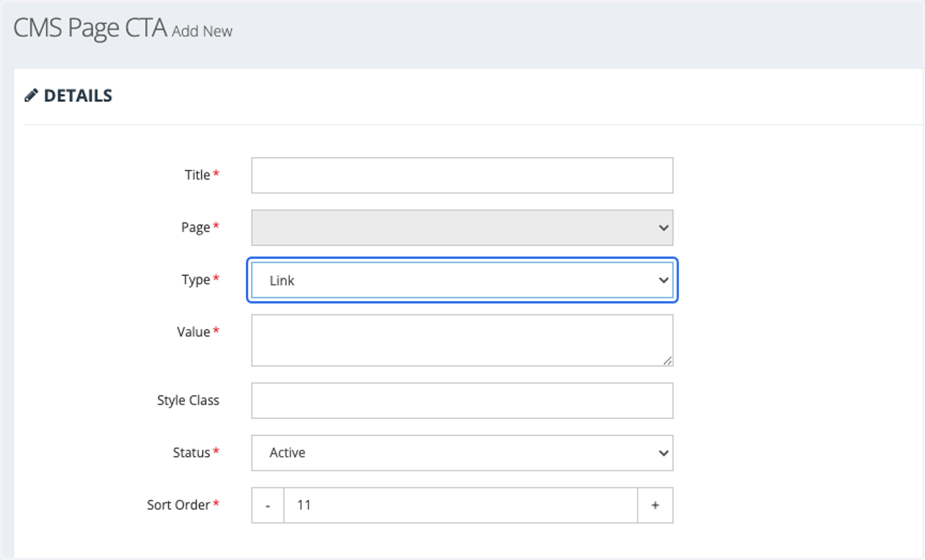Click the Status field label
The height and width of the screenshot is (560, 925).
(x=192, y=453)
